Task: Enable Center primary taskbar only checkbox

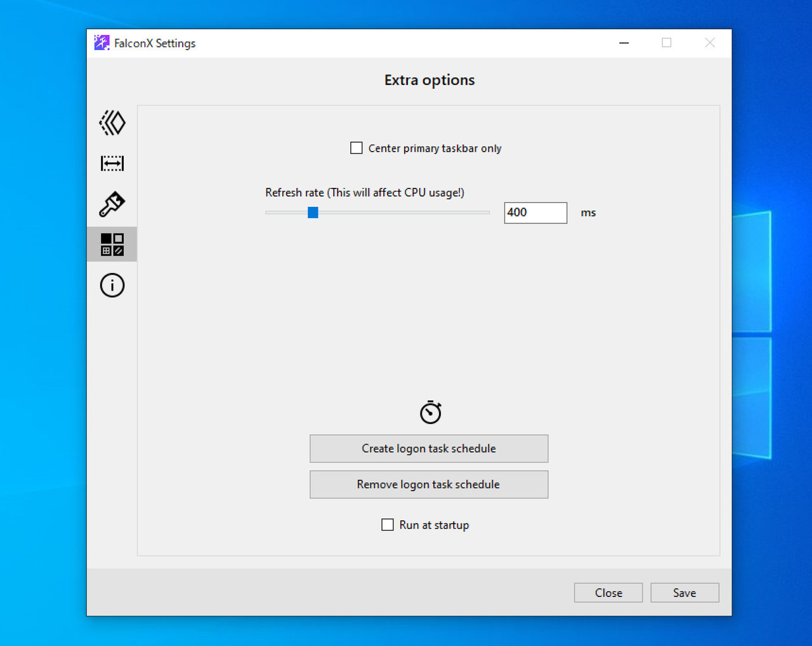Action: tap(357, 148)
